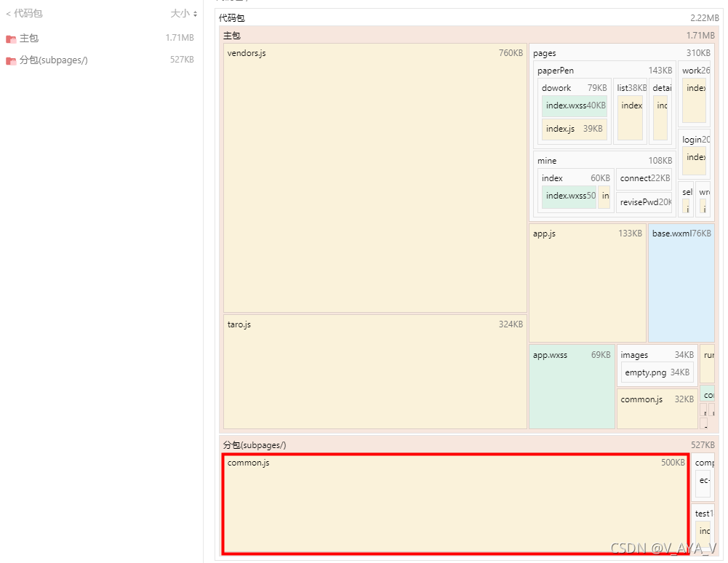Click the 分包(subpages/) 527KB treemap header
The height and width of the screenshot is (563, 728).
(469, 445)
